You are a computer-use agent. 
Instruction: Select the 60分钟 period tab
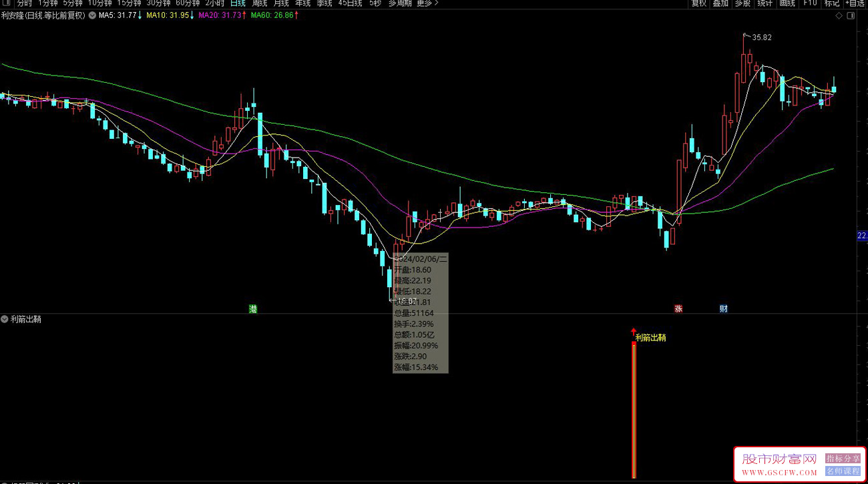(188, 3)
